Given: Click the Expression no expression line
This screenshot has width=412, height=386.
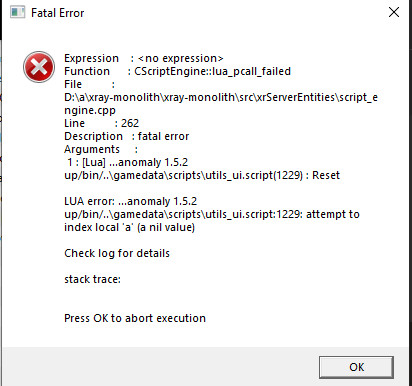Looking at the screenshot, I should (x=144, y=58).
